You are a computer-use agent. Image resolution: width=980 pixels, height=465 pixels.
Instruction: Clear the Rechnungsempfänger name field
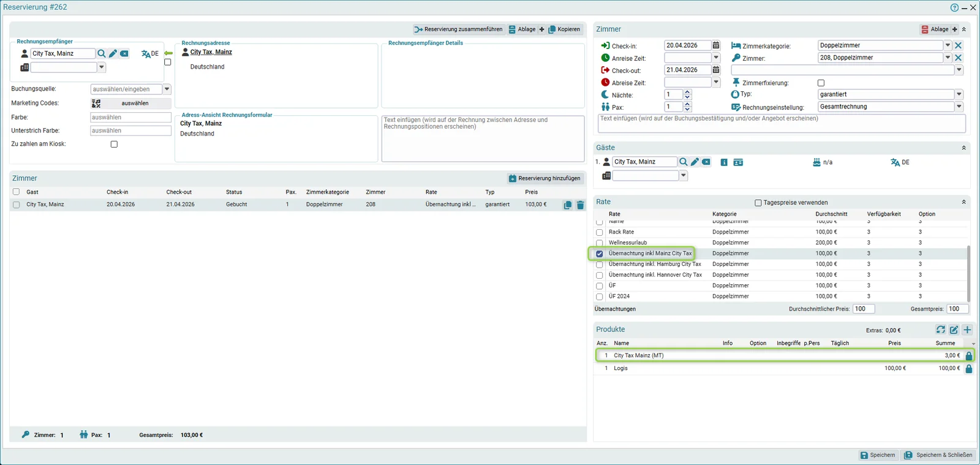point(124,54)
